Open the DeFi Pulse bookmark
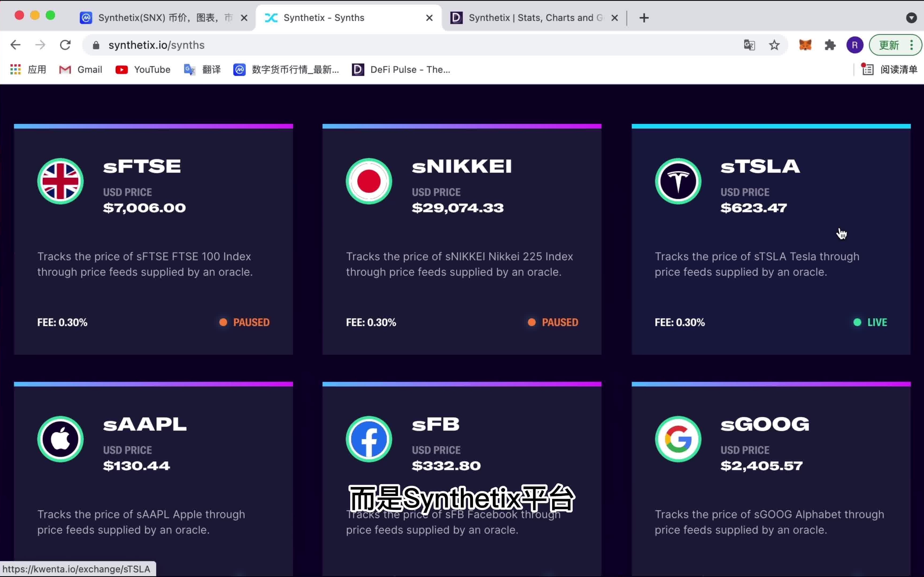 click(x=401, y=69)
